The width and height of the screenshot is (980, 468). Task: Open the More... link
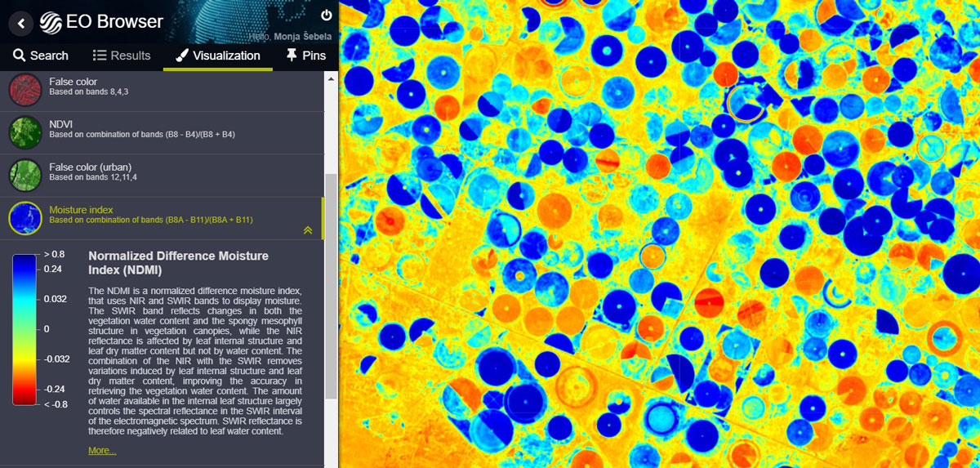point(102,450)
